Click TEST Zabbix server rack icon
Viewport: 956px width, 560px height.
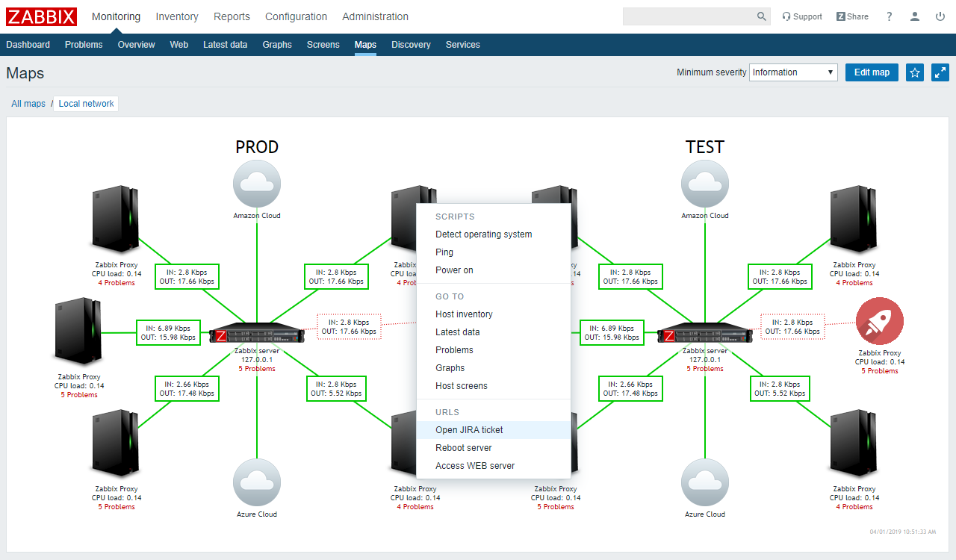[705, 335]
